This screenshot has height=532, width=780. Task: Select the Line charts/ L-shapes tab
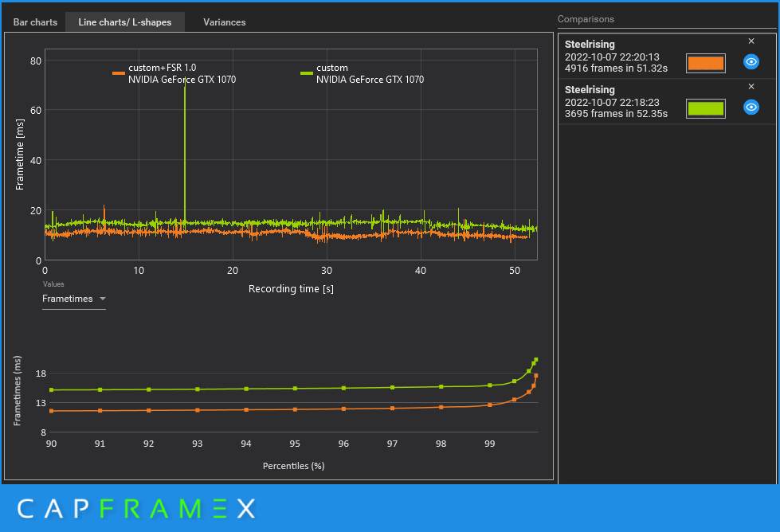[125, 22]
